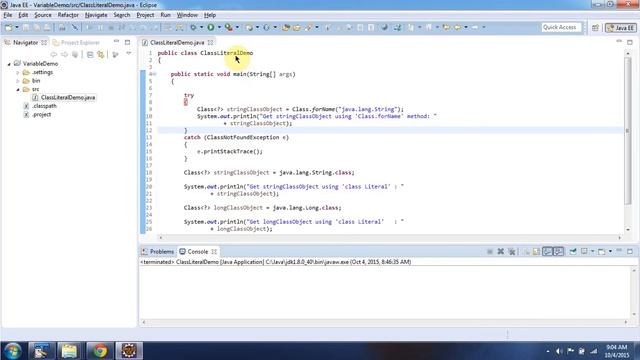Toggle Show Console When Standard Out Changes
Screen dimensions: 640x360
[x=547, y=251]
